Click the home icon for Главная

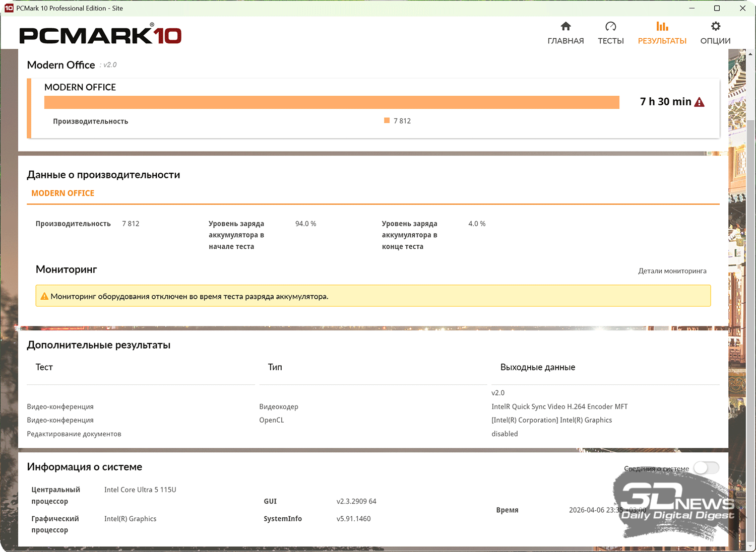565,26
